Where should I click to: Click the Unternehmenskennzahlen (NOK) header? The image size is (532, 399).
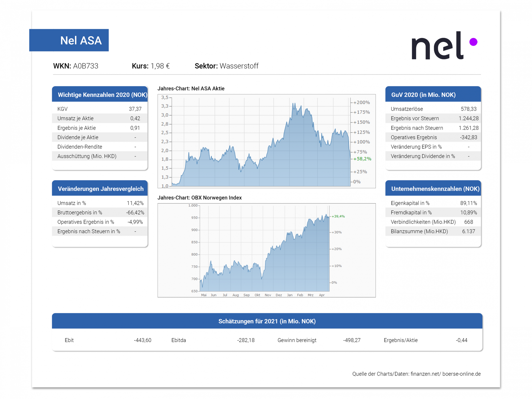[x=433, y=189]
